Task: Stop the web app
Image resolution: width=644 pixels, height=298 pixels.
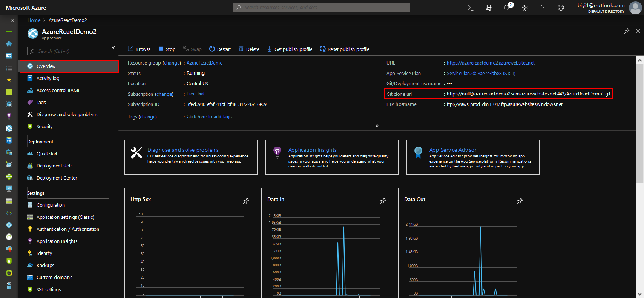Action: click(167, 49)
